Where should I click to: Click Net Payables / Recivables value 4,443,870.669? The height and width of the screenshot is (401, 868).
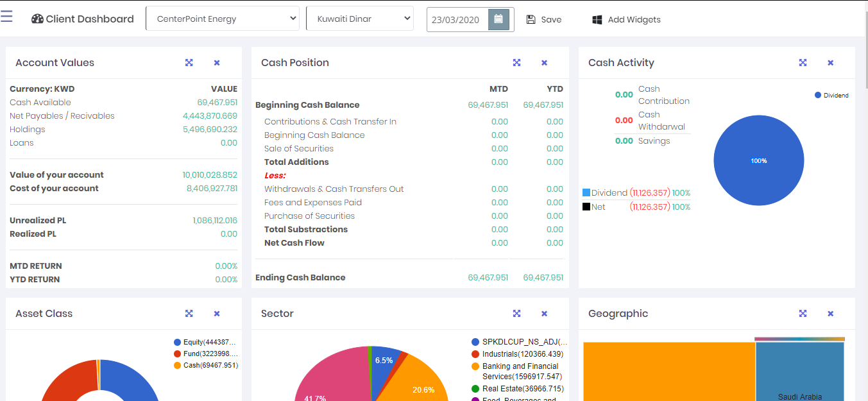pyautogui.click(x=210, y=116)
